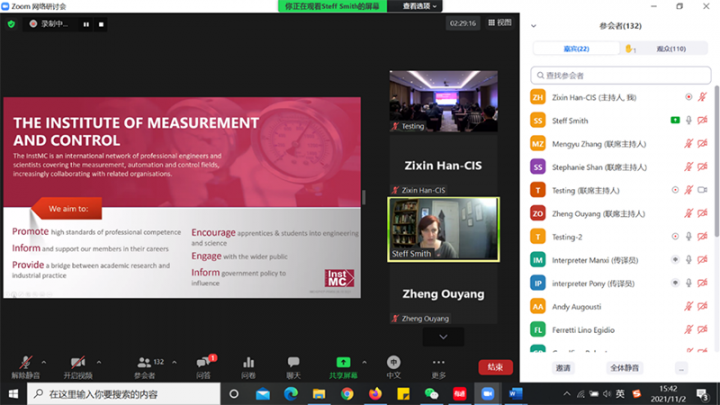
Task: Pause the recording
Action: (x=86, y=24)
